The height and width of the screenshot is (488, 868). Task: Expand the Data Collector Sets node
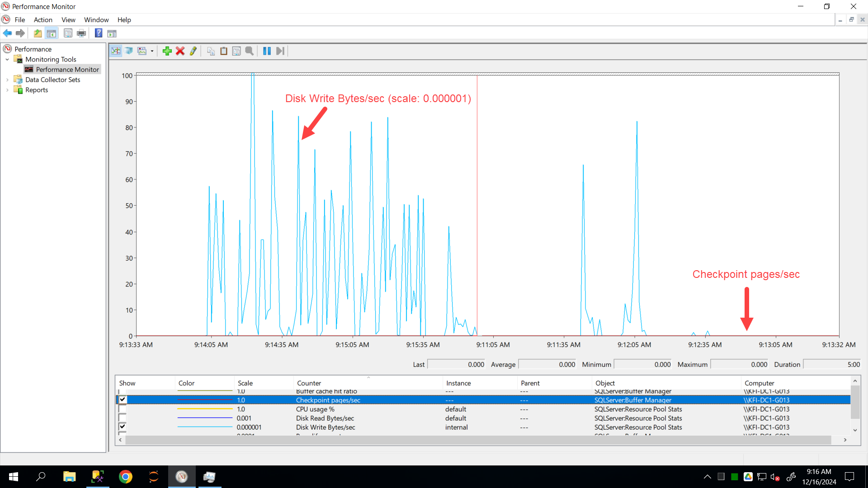[x=7, y=80]
